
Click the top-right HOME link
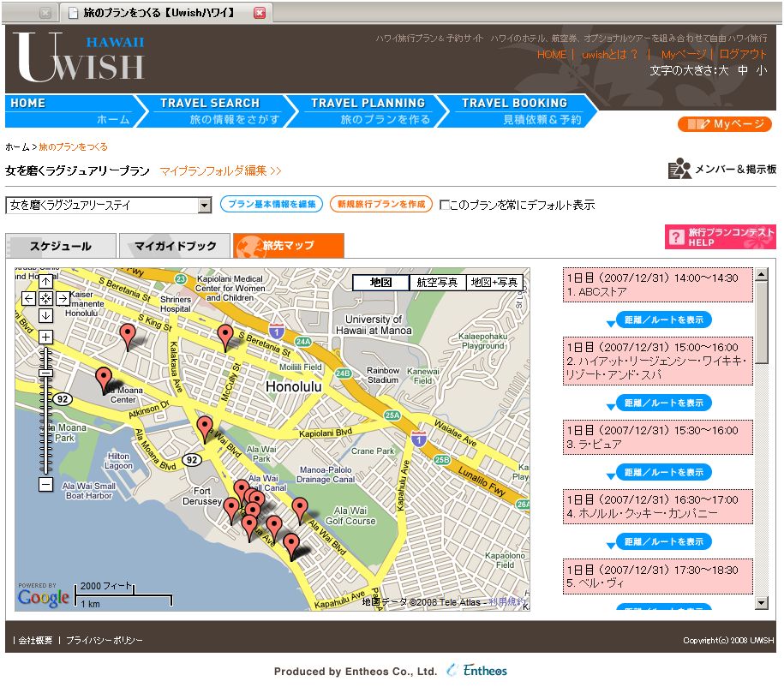[x=552, y=55]
